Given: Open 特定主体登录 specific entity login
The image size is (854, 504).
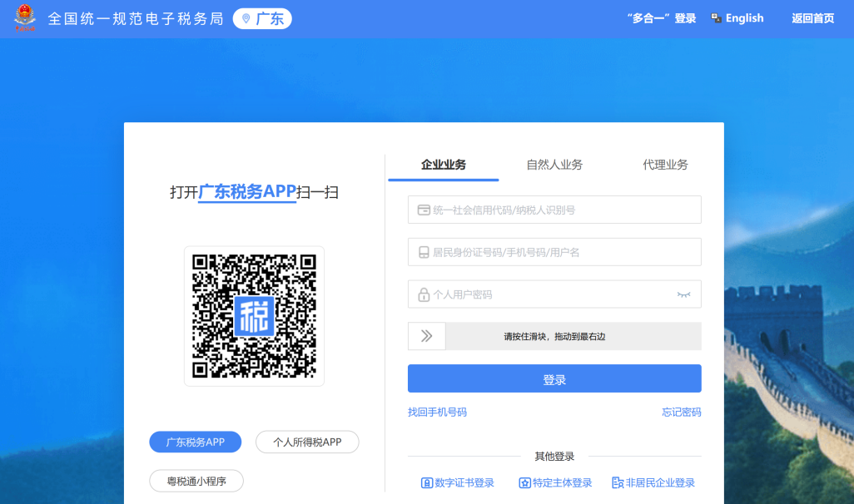Looking at the screenshot, I should coord(555,482).
